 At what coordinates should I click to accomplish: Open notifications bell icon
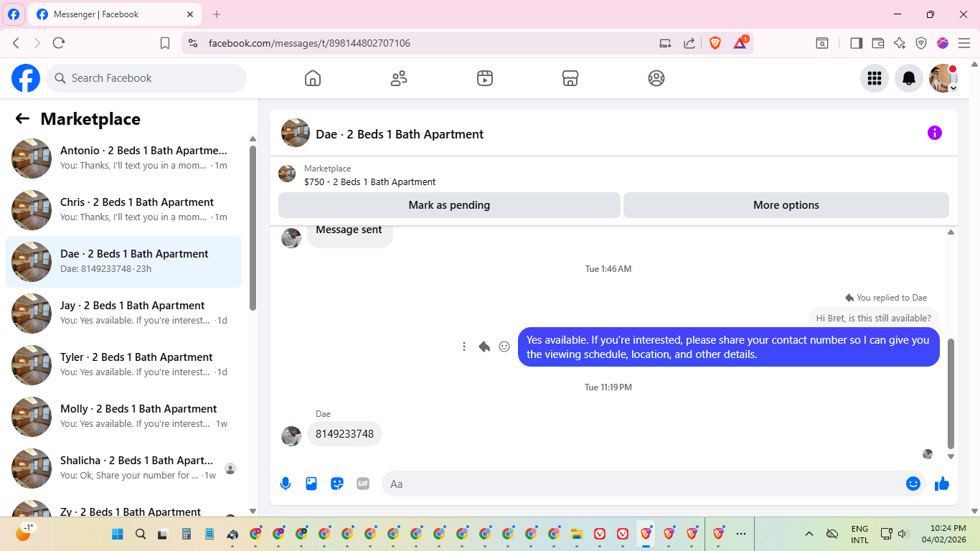[909, 78]
